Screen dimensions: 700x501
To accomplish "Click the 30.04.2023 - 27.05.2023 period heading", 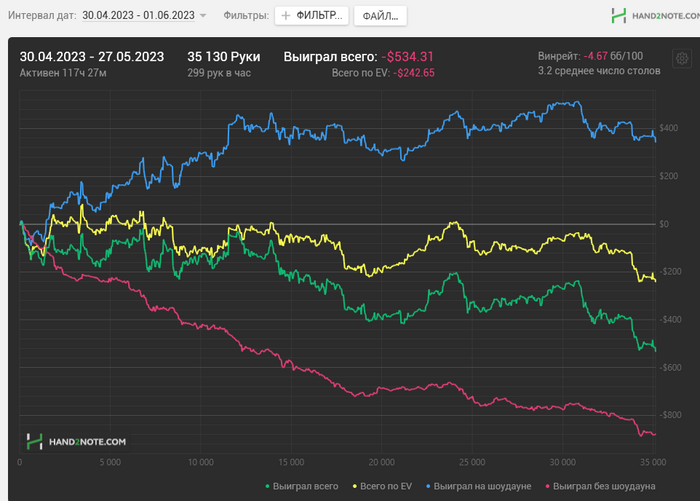I will coord(92,57).
